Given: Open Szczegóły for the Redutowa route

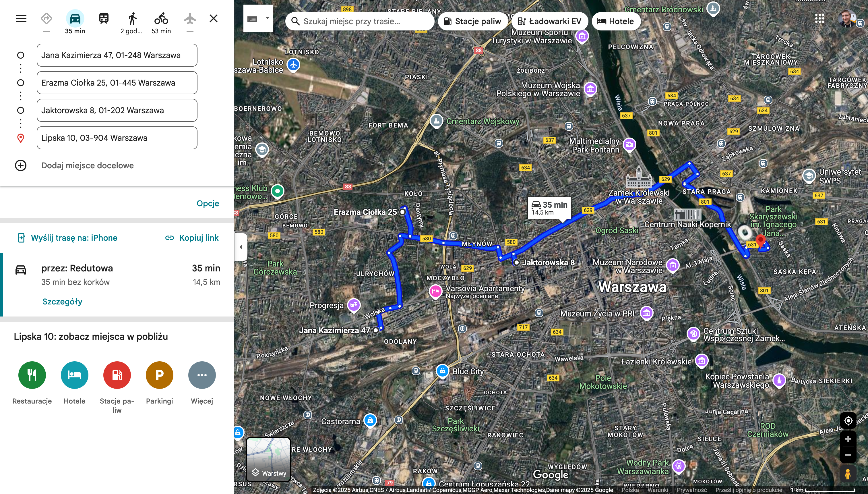Looking at the screenshot, I should [x=62, y=301].
